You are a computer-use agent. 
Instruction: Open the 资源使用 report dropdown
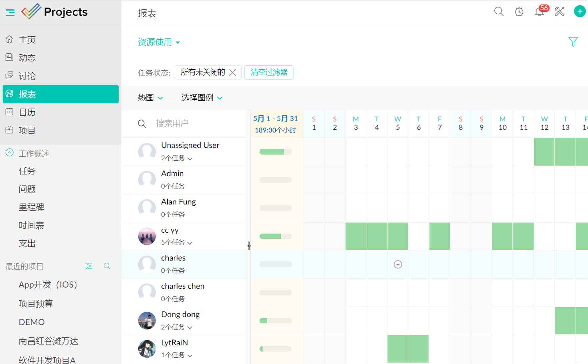159,42
